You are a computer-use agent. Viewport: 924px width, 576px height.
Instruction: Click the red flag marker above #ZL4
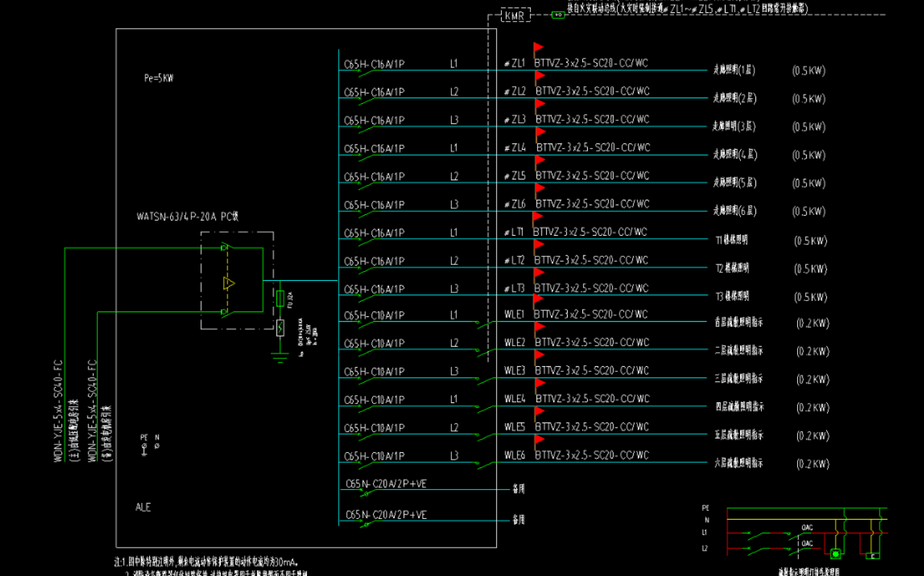coord(540,132)
